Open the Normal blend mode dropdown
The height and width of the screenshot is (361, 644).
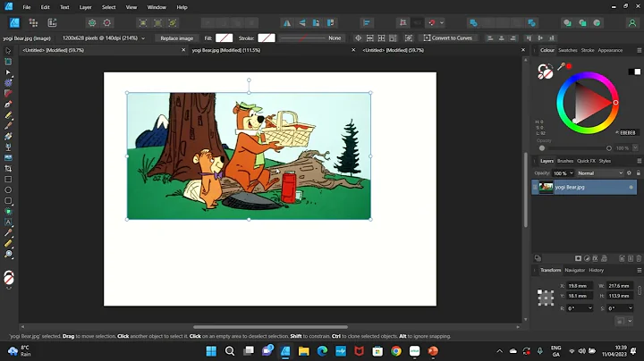pyautogui.click(x=600, y=173)
